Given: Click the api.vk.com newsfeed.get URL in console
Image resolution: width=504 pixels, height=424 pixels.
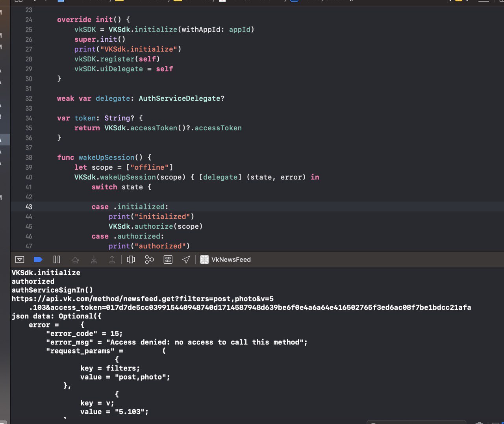Looking at the screenshot, I should (x=143, y=299).
